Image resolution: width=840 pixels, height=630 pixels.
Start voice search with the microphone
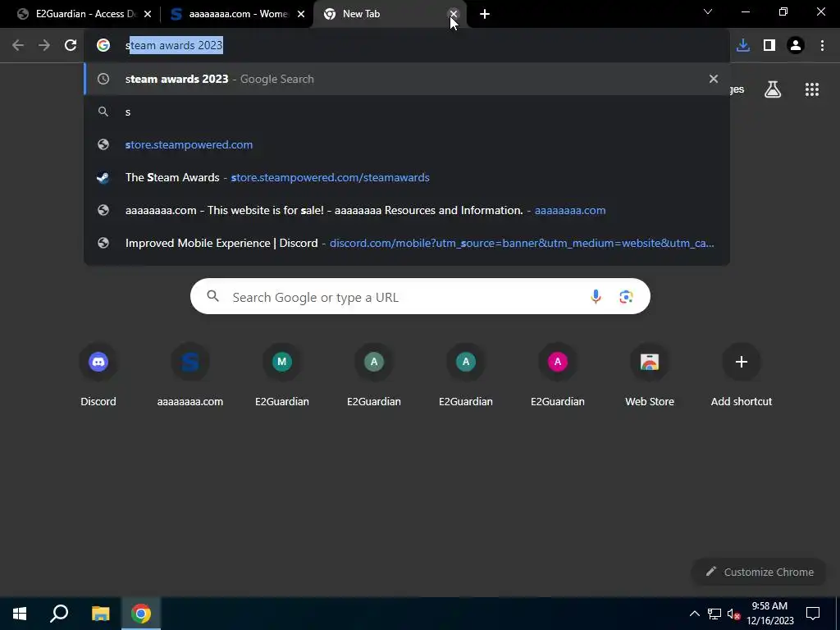point(596,297)
